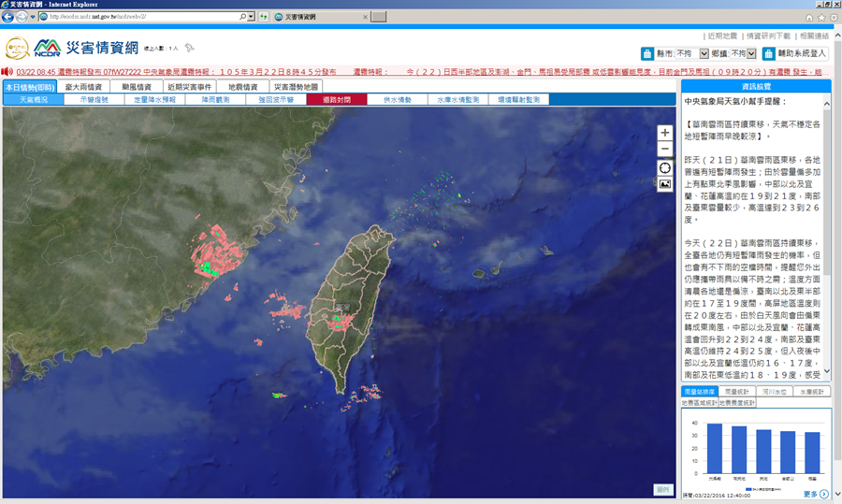
Task: Open browser Home icon
Action: pos(809,18)
